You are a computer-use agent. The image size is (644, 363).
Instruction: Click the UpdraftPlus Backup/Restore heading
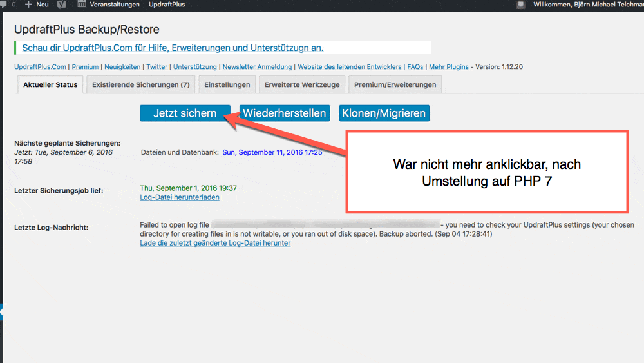click(x=87, y=29)
